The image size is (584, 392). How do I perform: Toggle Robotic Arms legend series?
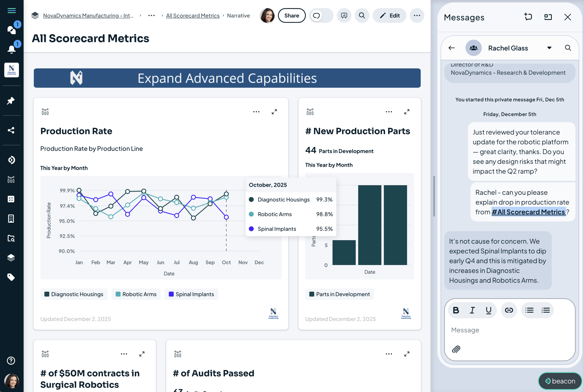click(x=136, y=294)
